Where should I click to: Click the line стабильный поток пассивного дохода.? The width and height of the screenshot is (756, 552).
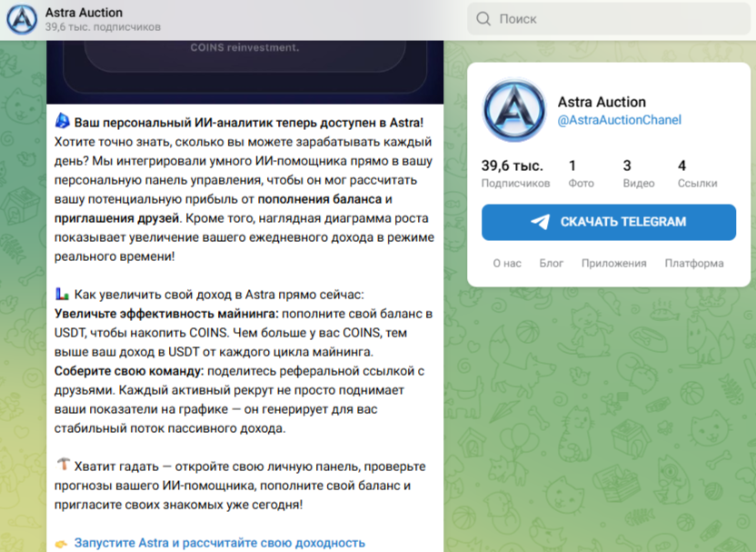coord(170,428)
